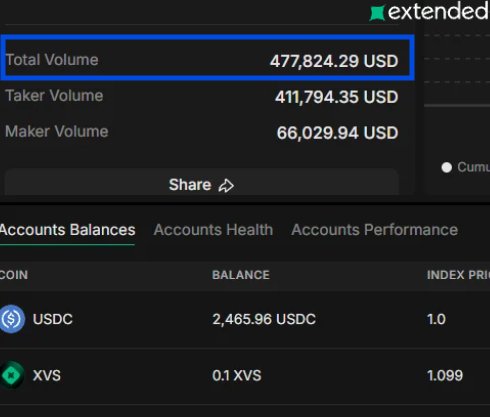This screenshot has height=417, width=490.
Task: Click the 0.1 XVS balance
Action: click(x=237, y=376)
